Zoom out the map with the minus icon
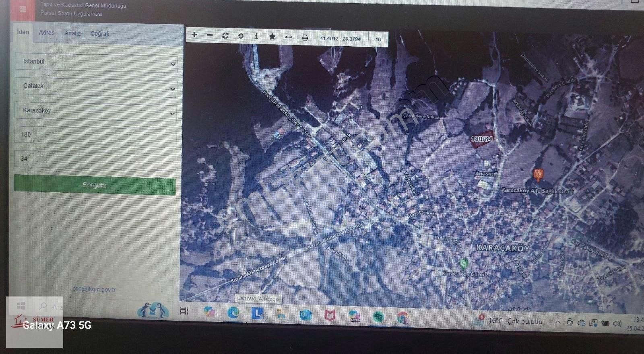The image size is (644, 354). pos(210,35)
